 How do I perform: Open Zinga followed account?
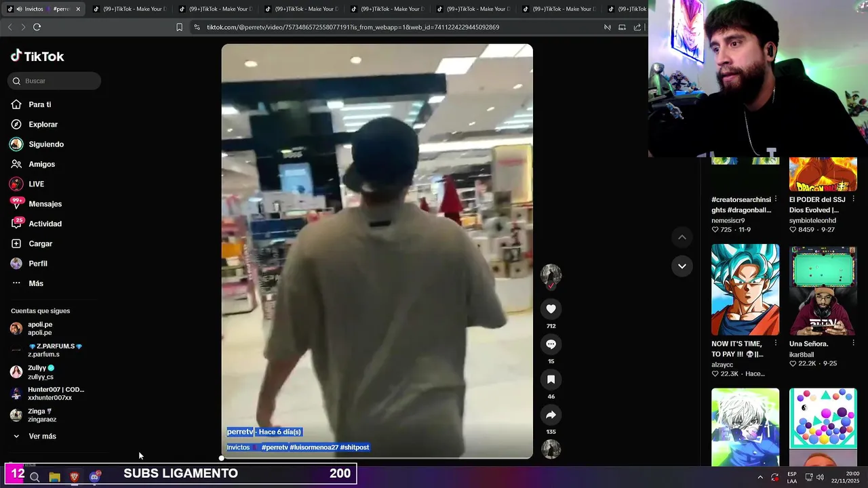[x=33, y=415]
